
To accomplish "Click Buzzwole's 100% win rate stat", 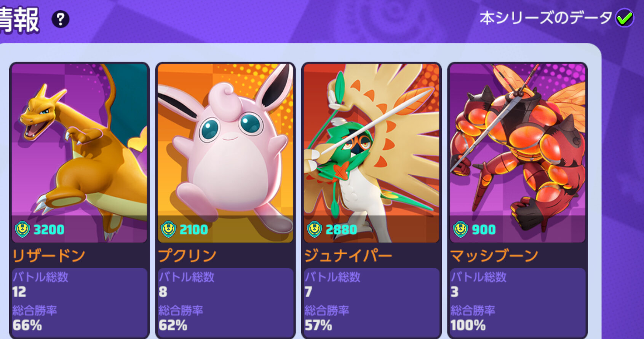I will [x=468, y=326].
